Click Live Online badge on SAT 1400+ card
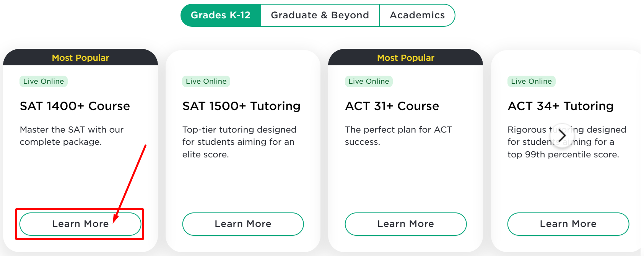This screenshot has width=644, height=256. (x=44, y=81)
